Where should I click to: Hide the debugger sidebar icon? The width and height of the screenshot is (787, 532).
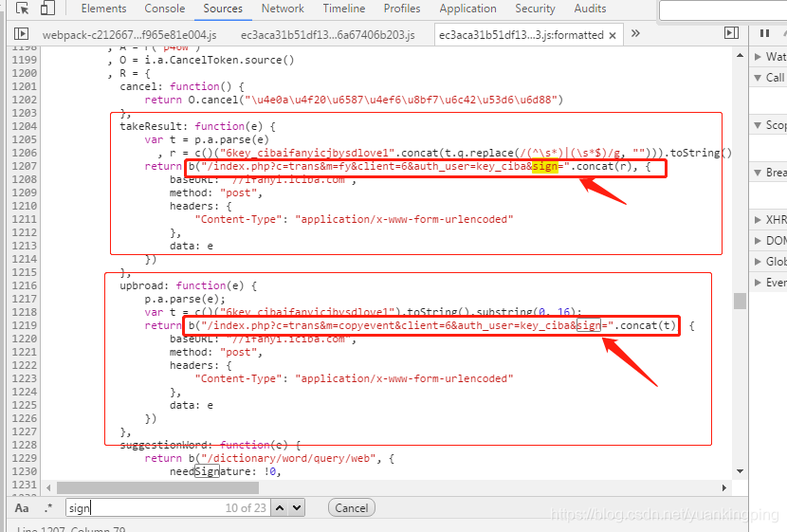coord(732,33)
